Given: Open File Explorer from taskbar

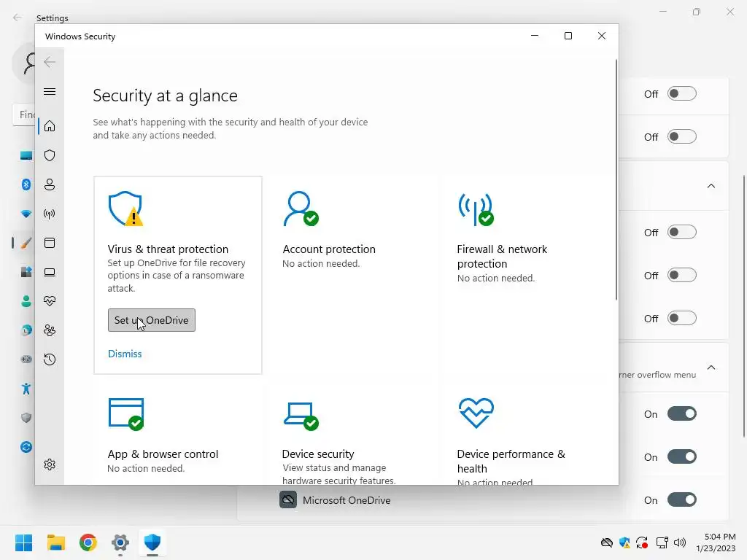Looking at the screenshot, I should click(55, 542).
